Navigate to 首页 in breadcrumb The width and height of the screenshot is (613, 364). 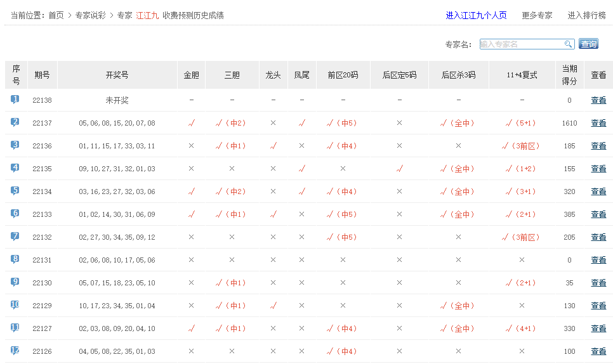(x=56, y=15)
